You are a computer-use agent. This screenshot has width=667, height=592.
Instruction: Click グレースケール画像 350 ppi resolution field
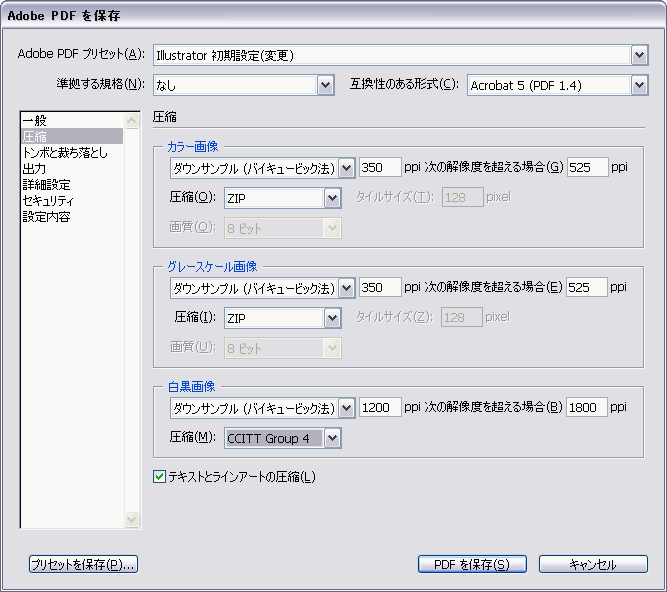(380, 287)
